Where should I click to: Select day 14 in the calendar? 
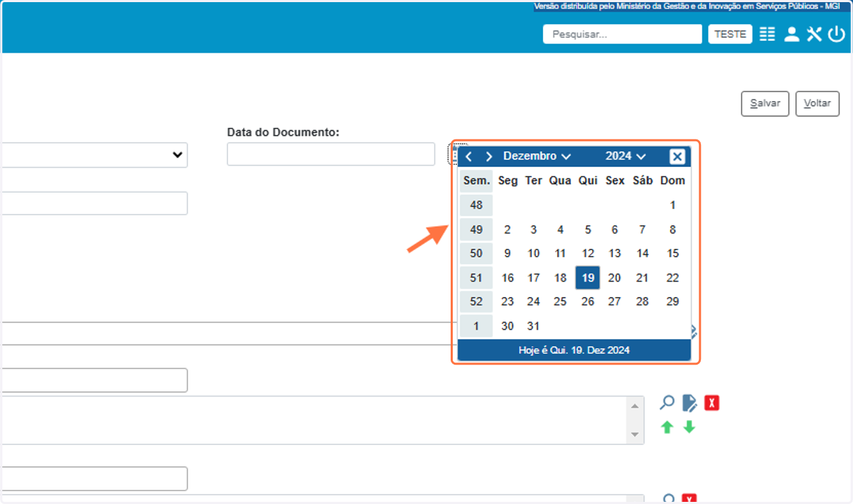click(x=643, y=253)
